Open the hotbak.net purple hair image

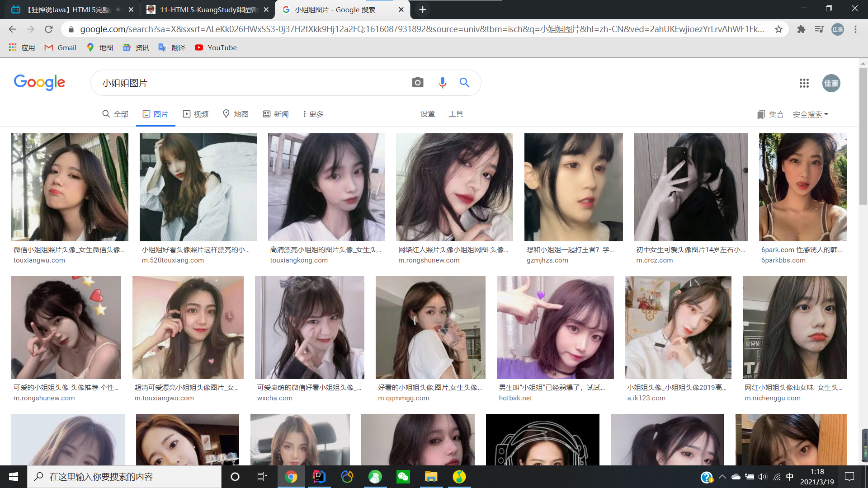[555, 328]
